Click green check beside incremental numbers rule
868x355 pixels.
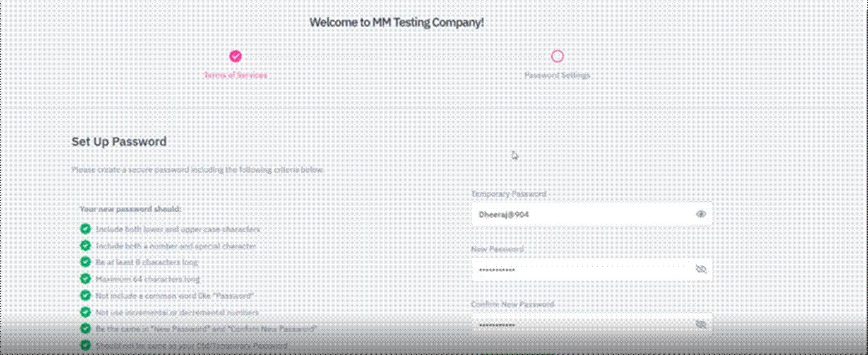(x=85, y=311)
